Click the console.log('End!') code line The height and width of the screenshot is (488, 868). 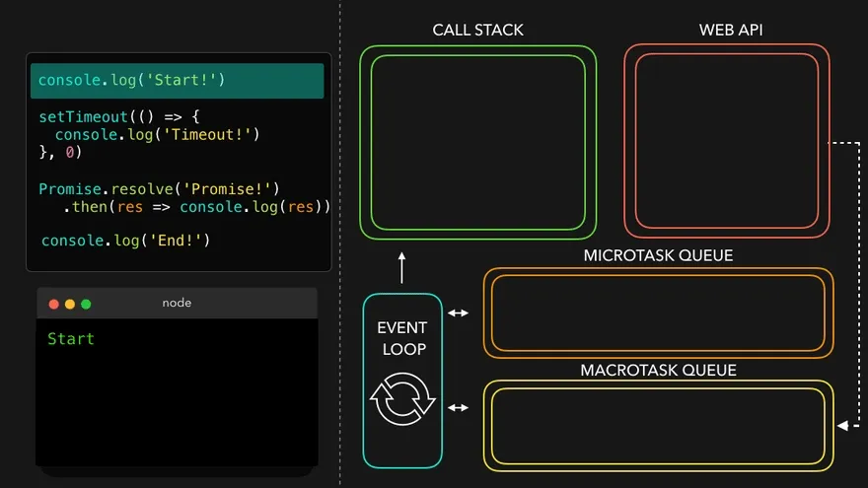coord(125,241)
